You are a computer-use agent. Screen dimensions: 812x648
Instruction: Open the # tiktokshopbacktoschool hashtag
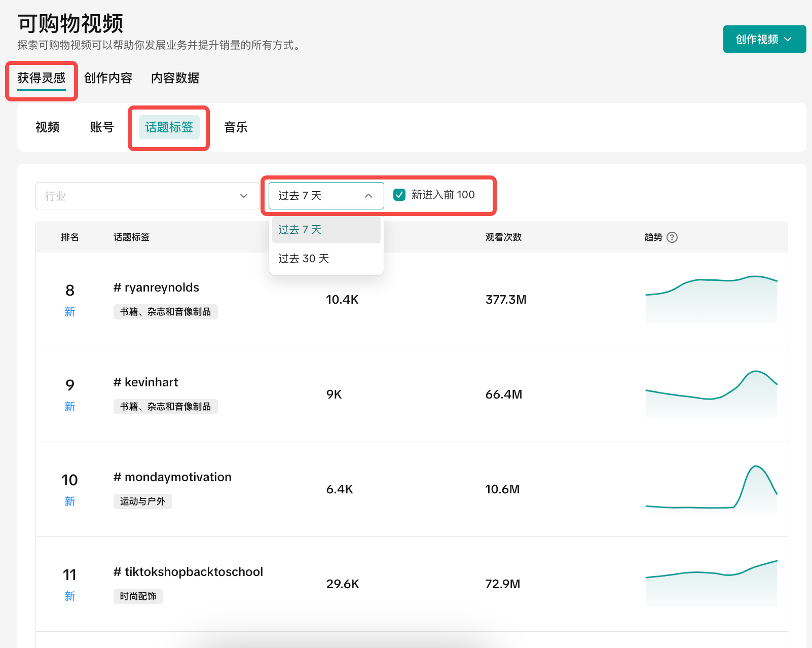click(189, 572)
